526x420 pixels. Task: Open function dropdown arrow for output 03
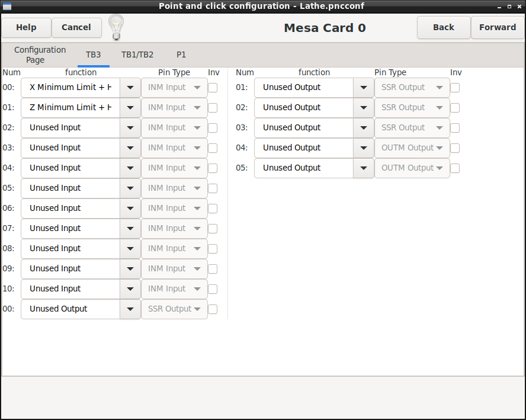pos(364,128)
